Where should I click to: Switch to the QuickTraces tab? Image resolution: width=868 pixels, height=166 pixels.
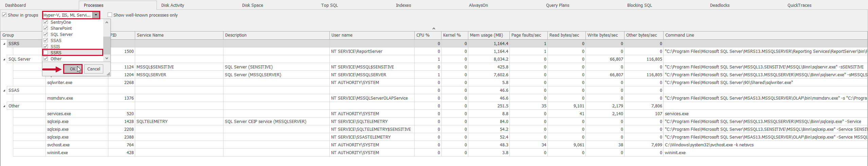tap(799, 5)
